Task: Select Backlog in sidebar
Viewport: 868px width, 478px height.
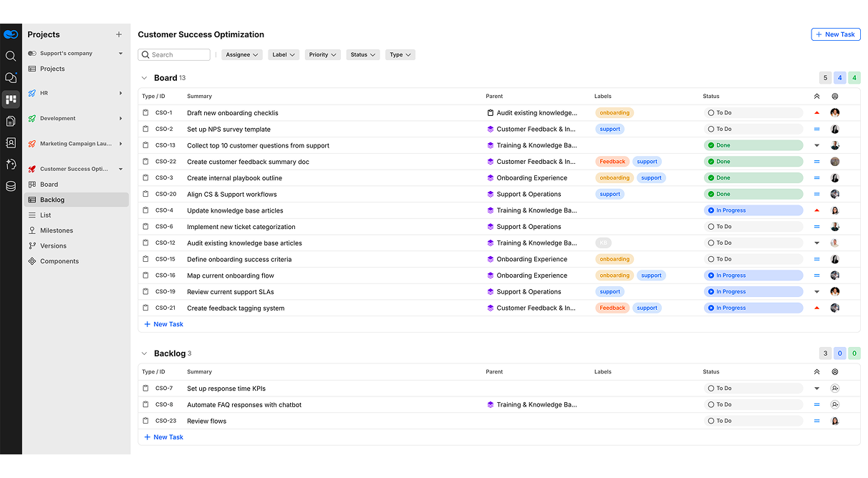Action: (x=76, y=200)
